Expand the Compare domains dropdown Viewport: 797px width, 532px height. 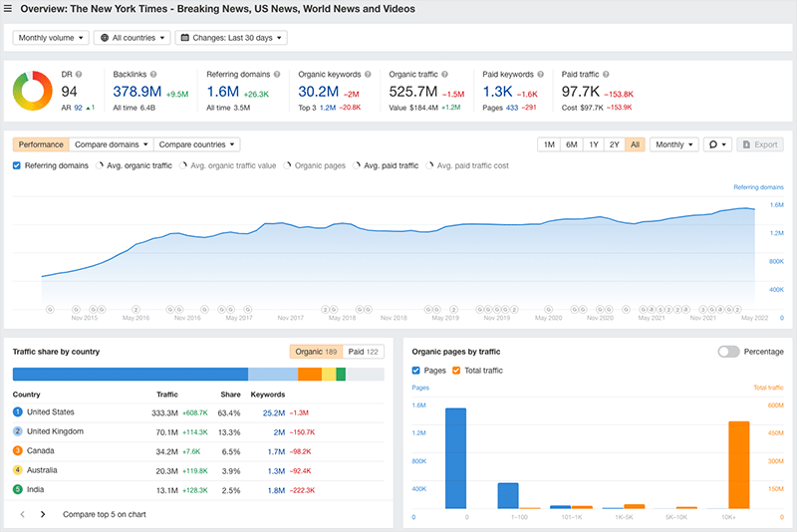click(112, 144)
